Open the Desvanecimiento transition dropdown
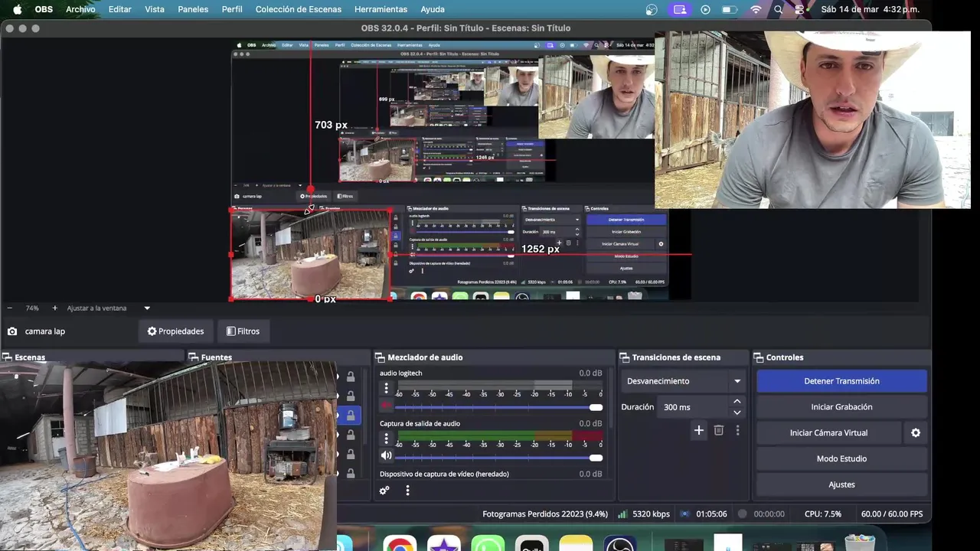The height and width of the screenshot is (551, 980). pos(684,381)
